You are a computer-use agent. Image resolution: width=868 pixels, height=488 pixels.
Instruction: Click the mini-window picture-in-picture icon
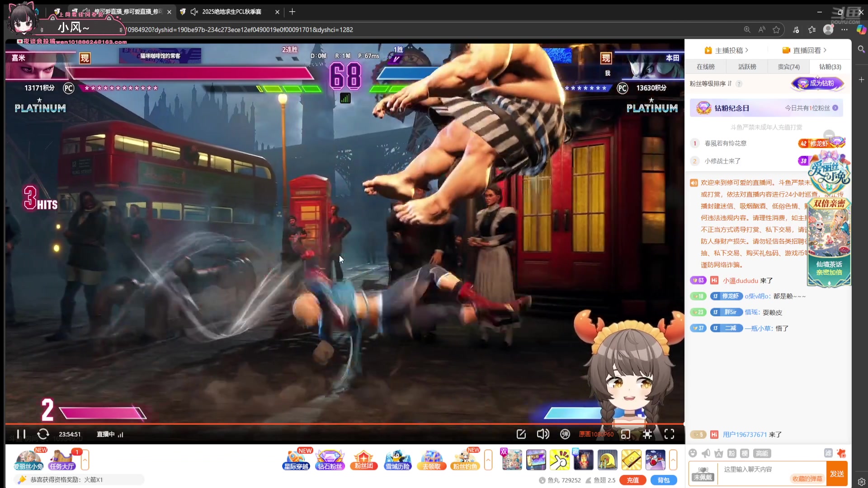pos(626,434)
